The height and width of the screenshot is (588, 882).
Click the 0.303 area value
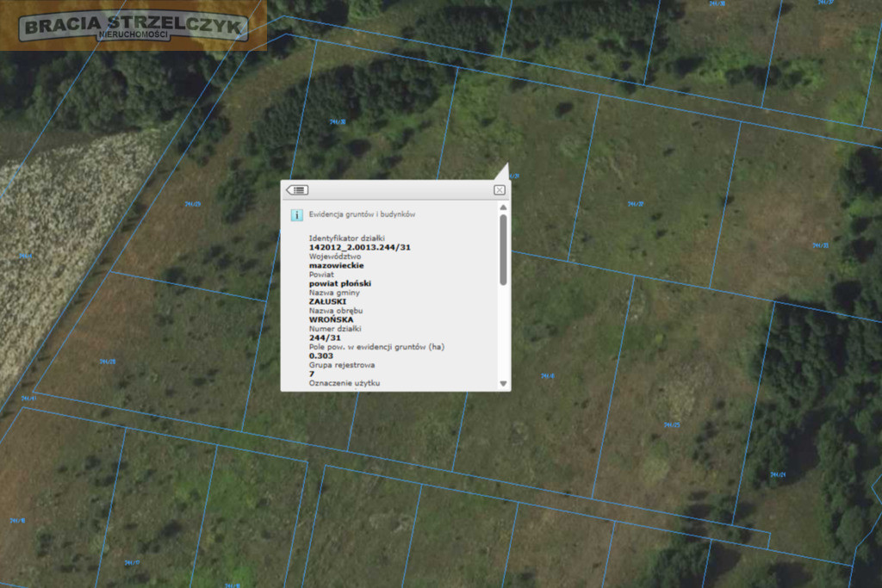tap(320, 356)
